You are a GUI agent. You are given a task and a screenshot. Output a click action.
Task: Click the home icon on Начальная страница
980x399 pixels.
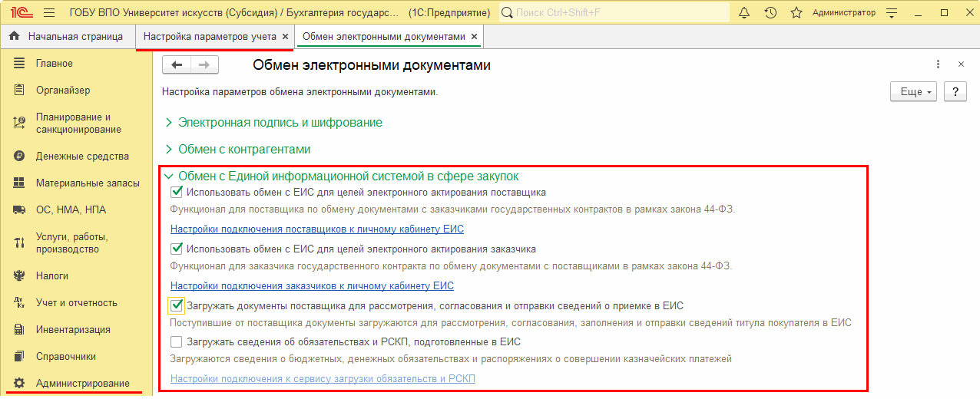pos(14,37)
